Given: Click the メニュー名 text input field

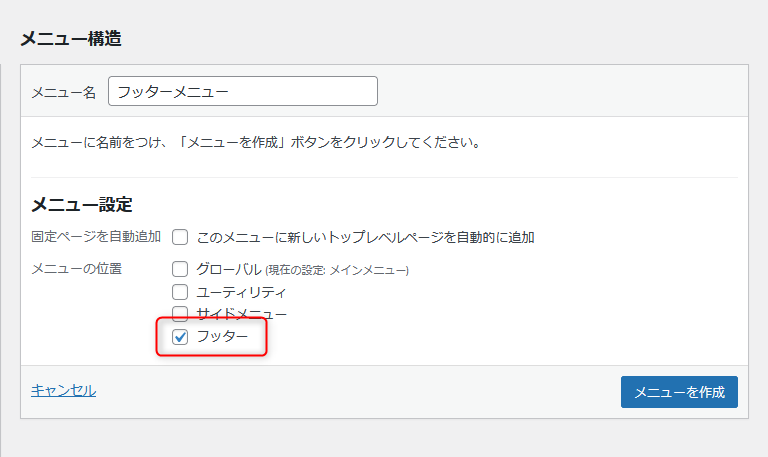Looking at the screenshot, I should (242, 91).
